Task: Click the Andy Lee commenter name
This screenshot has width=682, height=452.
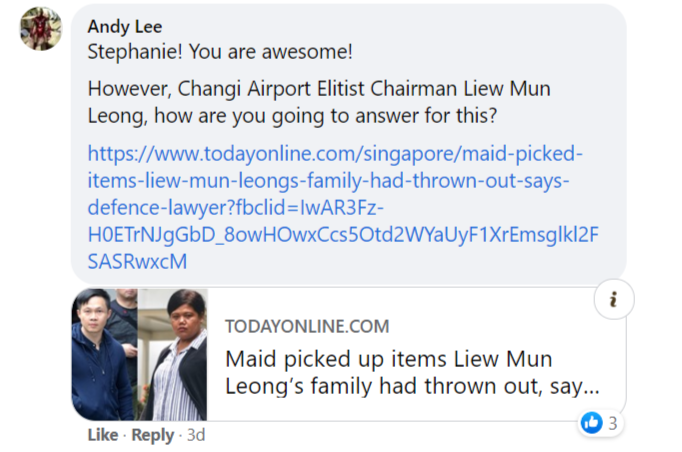Action: 125,27
